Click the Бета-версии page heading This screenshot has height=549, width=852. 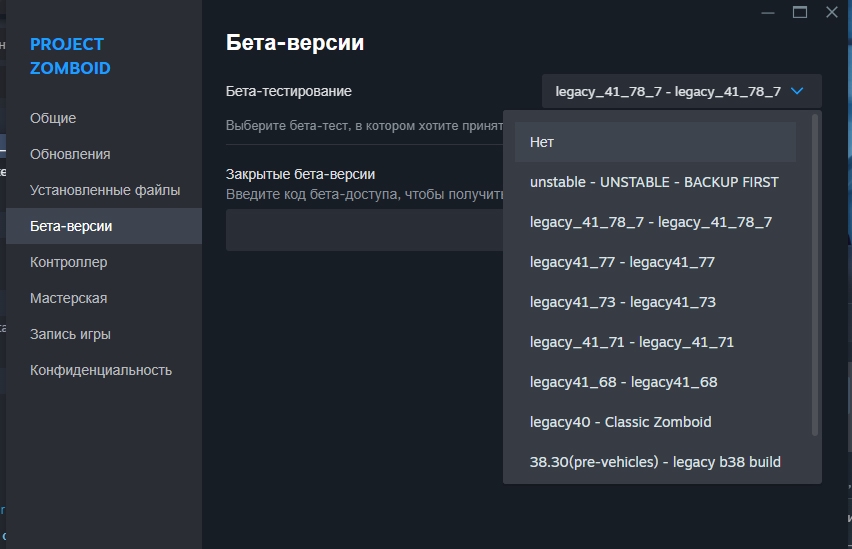click(x=295, y=42)
